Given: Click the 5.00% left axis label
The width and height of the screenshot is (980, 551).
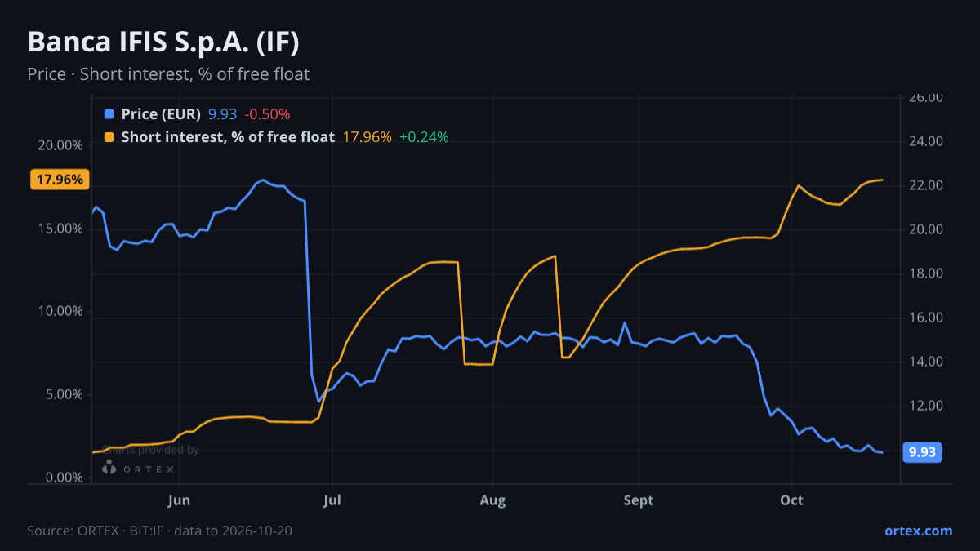Looking at the screenshot, I should tap(64, 395).
